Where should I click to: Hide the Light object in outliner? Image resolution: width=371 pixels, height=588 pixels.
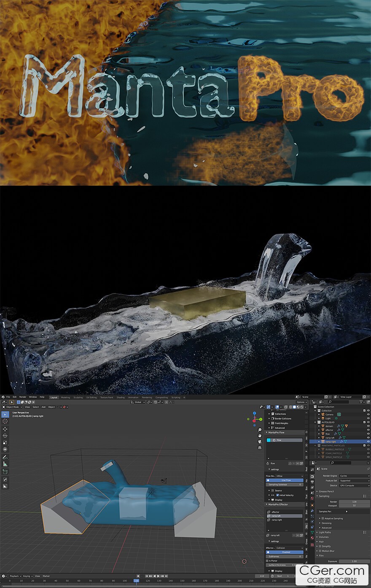pyautogui.click(x=368, y=418)
